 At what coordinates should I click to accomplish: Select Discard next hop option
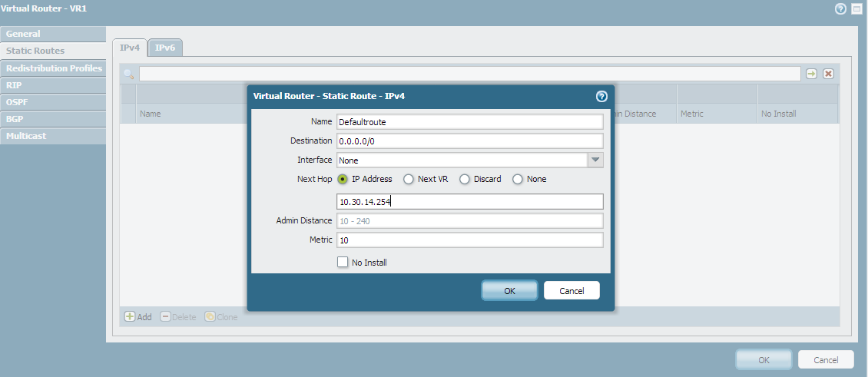(465, 180)
